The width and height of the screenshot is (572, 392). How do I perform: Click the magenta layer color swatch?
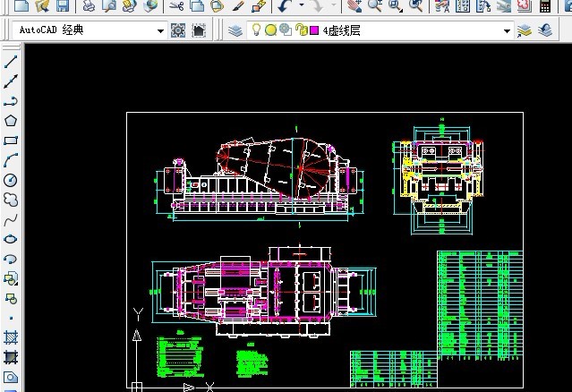tap(314, 30)
